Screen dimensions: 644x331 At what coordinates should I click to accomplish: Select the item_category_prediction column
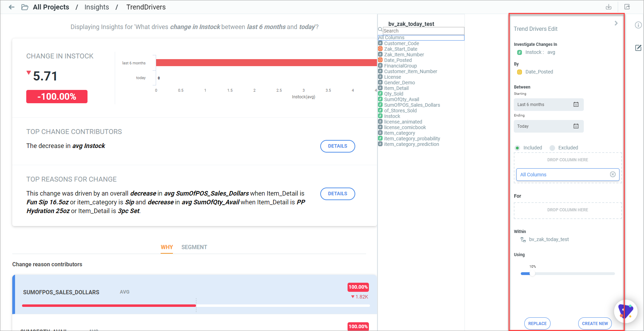(x=411, y=144)
